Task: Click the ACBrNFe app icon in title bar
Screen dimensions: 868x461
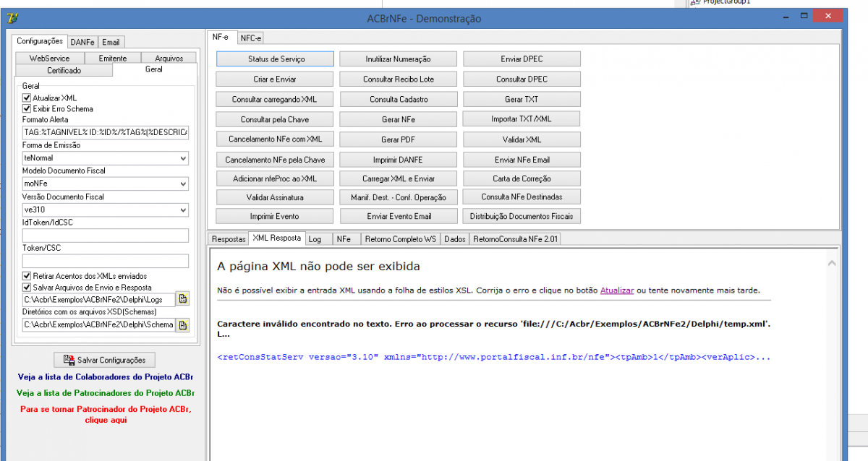Action: (x=14, y=18)
